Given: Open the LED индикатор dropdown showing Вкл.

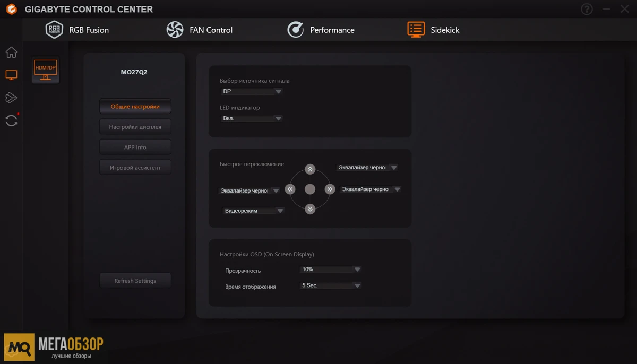Looking at the screenshot, I should click(x=251, y=118).
